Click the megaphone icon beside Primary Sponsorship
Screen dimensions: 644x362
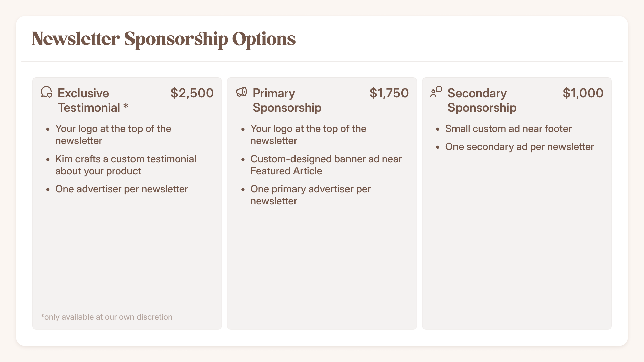coord(241,92)
